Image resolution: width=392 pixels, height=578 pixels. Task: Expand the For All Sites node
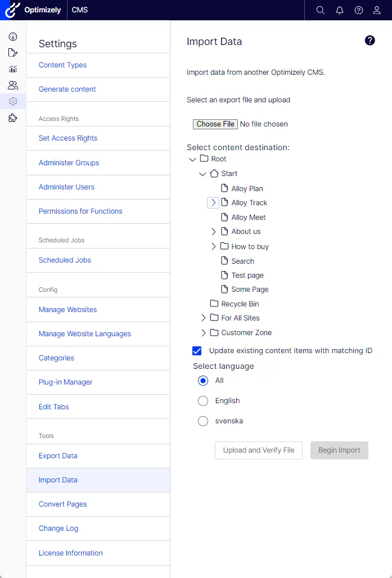point(204,318)
